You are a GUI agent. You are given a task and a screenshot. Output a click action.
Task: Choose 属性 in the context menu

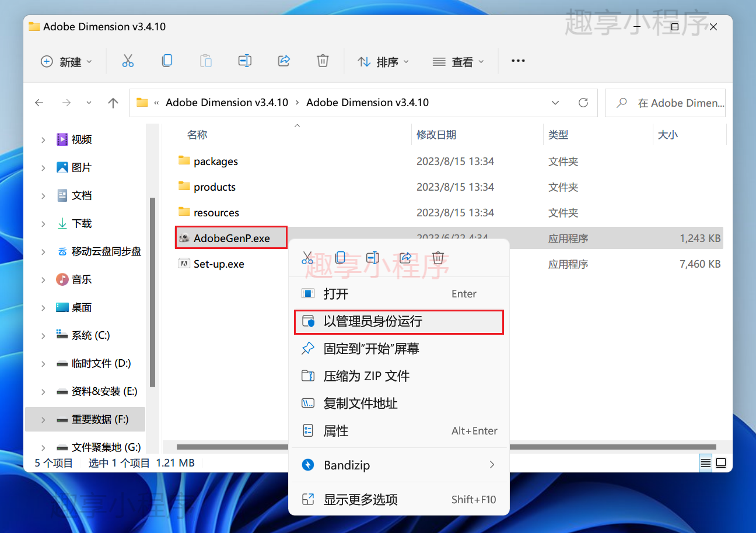399,431
